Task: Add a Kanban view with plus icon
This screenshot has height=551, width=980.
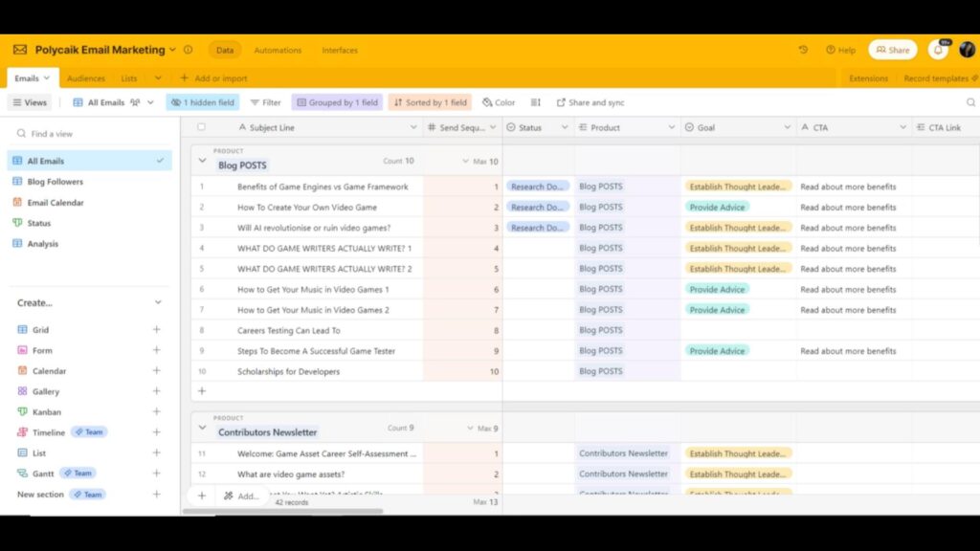Action: pos(157,412)
